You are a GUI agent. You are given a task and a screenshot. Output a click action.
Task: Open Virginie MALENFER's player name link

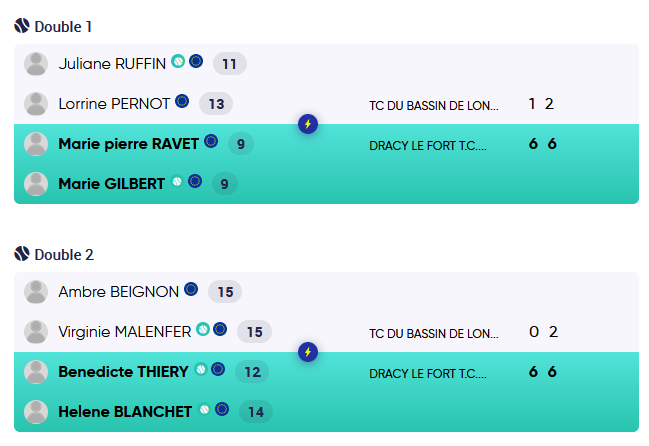(125, 332)
